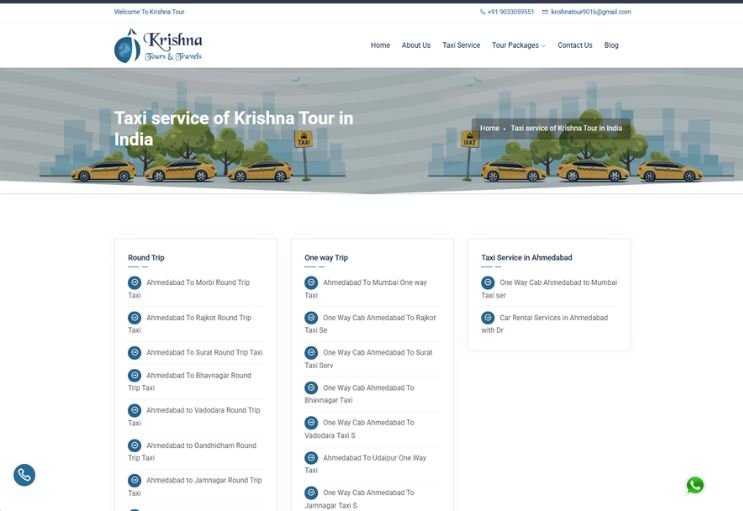Open Ahmedabad To Morbi Round Trip Taxi link

[x=189, y=289]
